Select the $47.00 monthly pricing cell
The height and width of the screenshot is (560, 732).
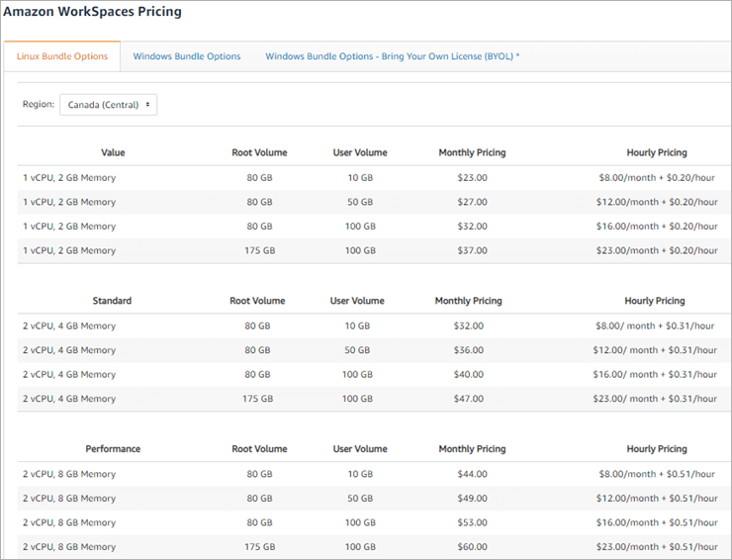[469, 399]
